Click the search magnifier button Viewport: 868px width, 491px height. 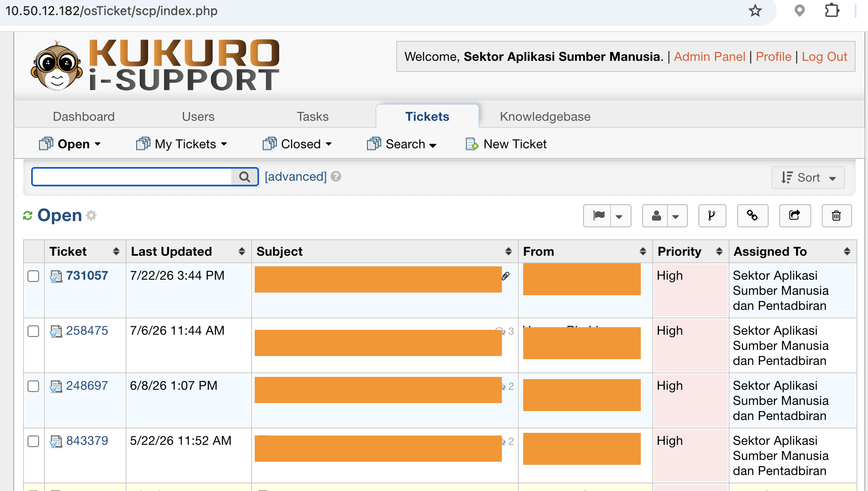point(245,177)
